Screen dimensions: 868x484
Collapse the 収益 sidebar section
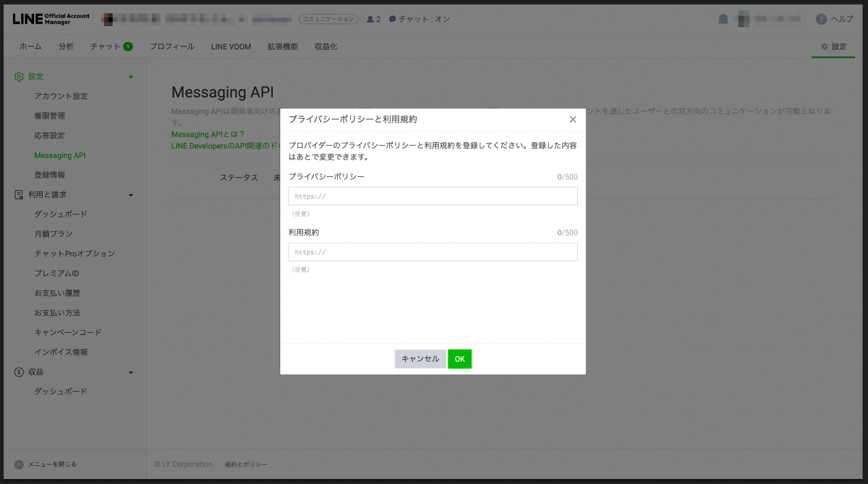pos(131,373)
